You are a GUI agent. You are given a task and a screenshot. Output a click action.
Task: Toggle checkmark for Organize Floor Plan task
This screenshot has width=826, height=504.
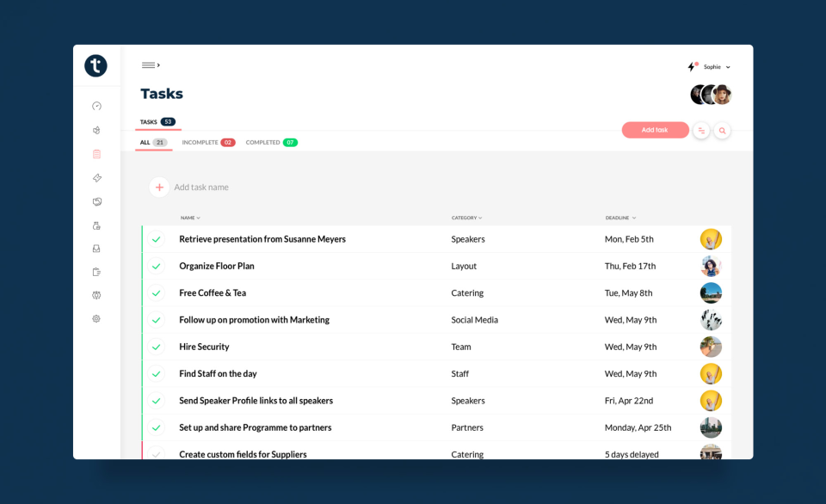click(156, 267)
